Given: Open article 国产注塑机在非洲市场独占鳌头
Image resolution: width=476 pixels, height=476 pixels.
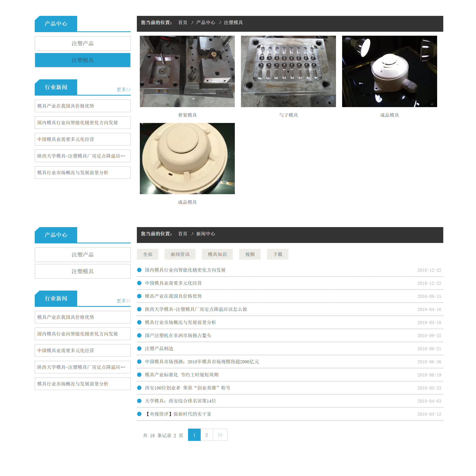Looking at the screenshot, I should coord(178,335).
